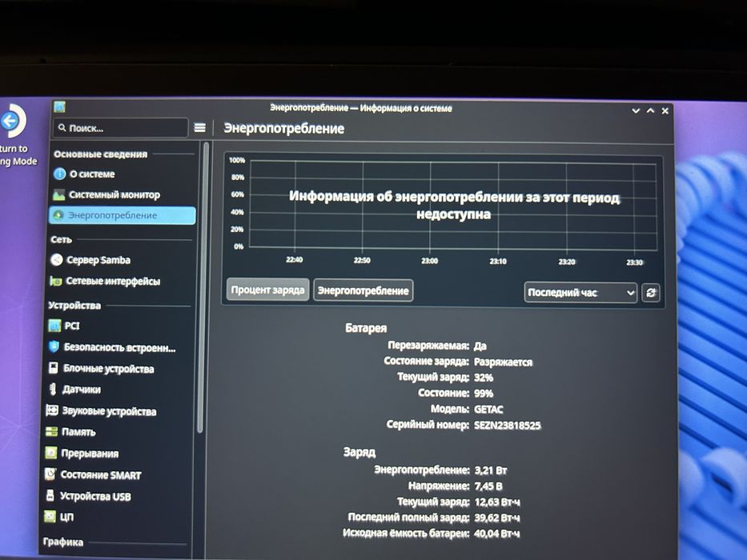Viewport: 747px width, 560px height.
Task: Click the network interfaces icon
Action: (56, 281)
